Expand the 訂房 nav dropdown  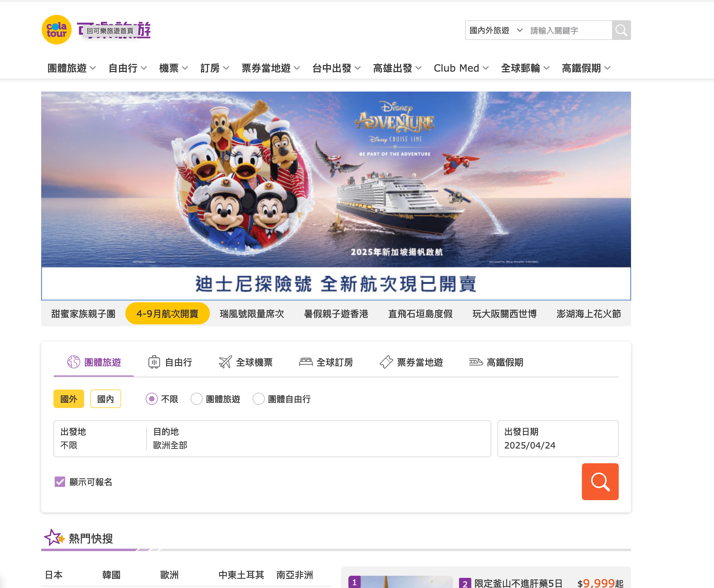[215, 68]
